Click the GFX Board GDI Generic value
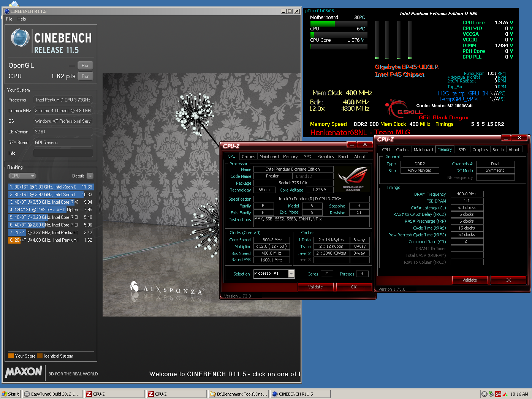 [x=63, y=142]
